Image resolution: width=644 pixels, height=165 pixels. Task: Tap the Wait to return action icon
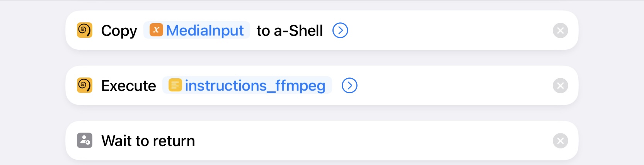(x=85, y=140)
